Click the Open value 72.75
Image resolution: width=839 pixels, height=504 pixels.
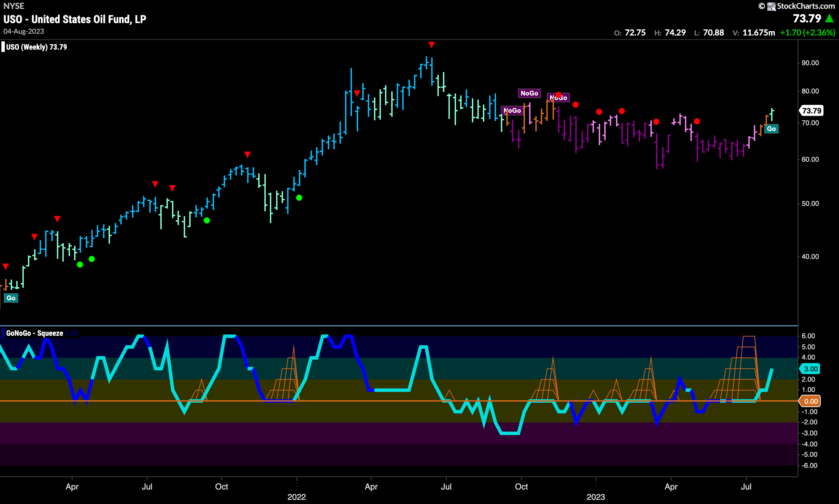pyautogui.click(x=635, y=33)
